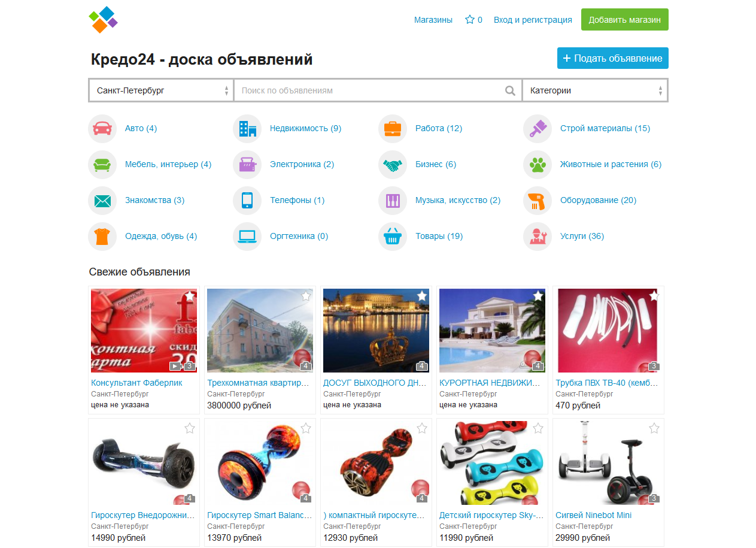The width and height of the screenshot is (756, 548).
Task: Toggle favorite star on Сигвей Ninebot Mini
Action: [x=654, y=428]
